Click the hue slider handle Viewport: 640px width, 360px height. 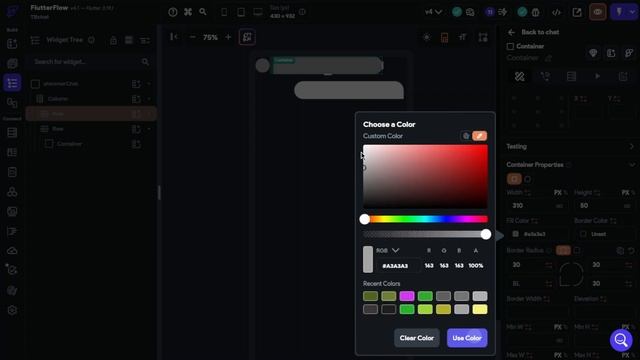[364, 219]
